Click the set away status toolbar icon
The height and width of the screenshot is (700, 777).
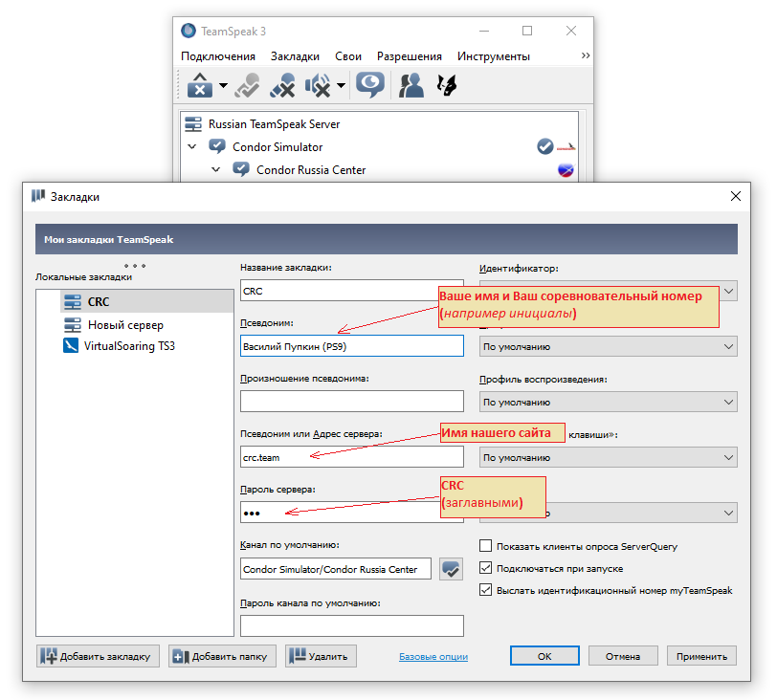[x=369, y=85]
